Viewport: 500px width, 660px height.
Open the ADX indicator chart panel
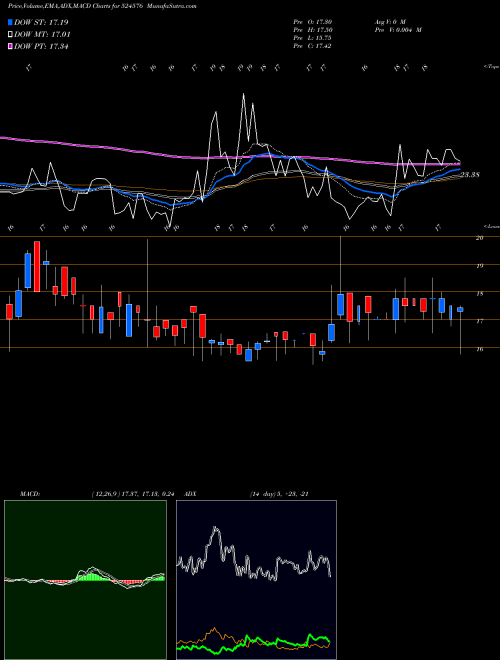pos(256,580)
